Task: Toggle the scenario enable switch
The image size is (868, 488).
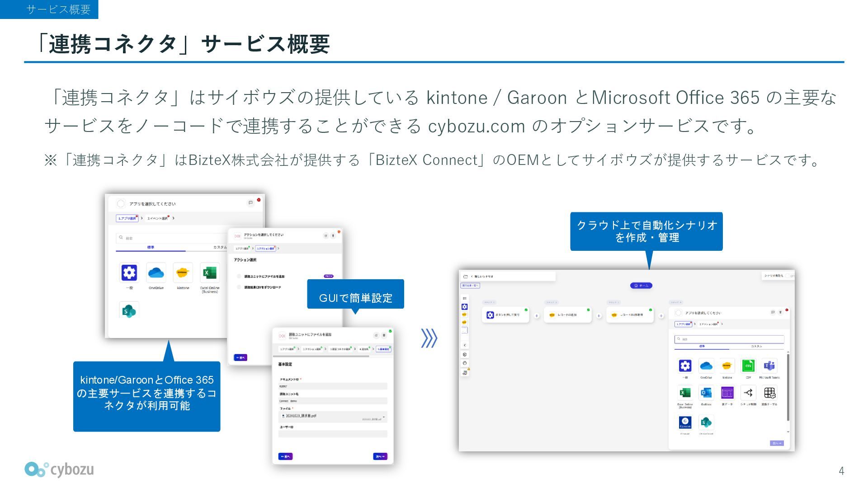Action: point(789,276)
